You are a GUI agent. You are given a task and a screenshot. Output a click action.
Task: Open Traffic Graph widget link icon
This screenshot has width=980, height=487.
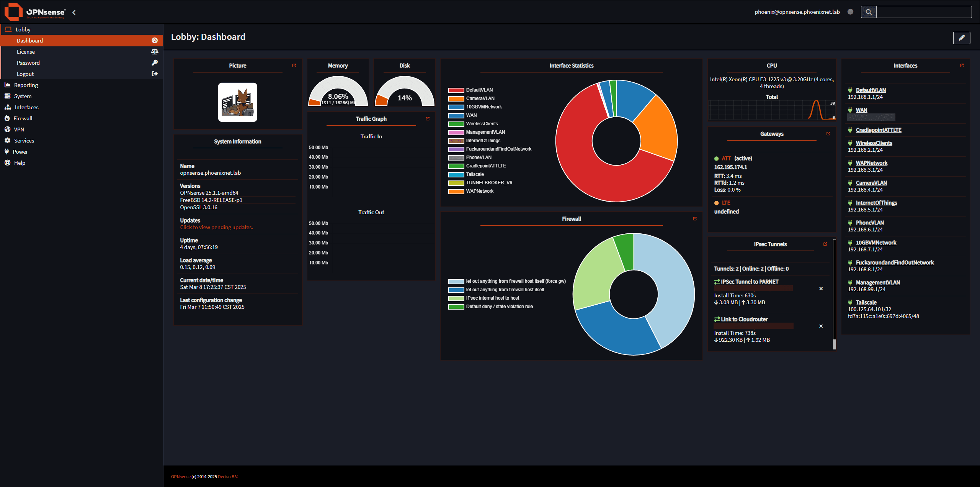pos(428,119)
